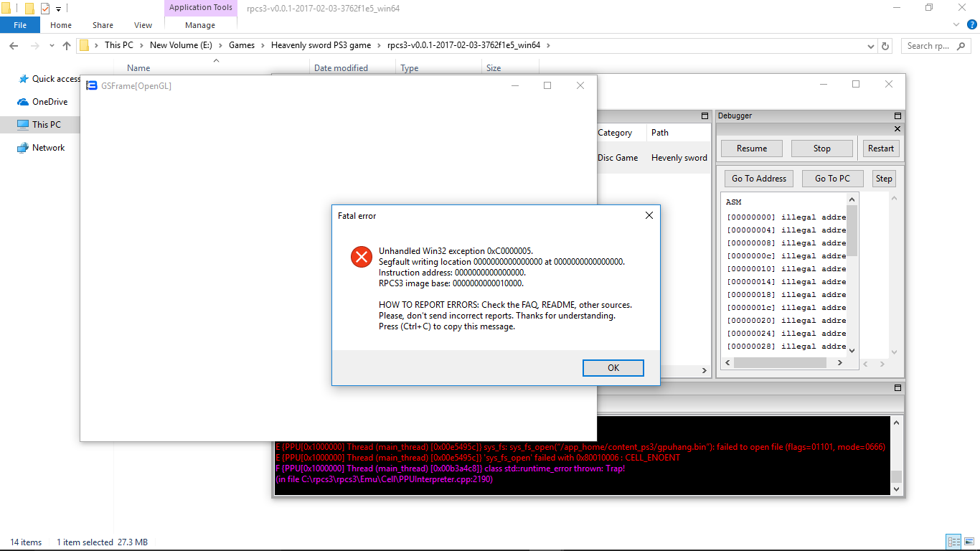The width and height of the screenshot is (980, 551).
Task: Sort files by the Name column
Action: (138, 68)
